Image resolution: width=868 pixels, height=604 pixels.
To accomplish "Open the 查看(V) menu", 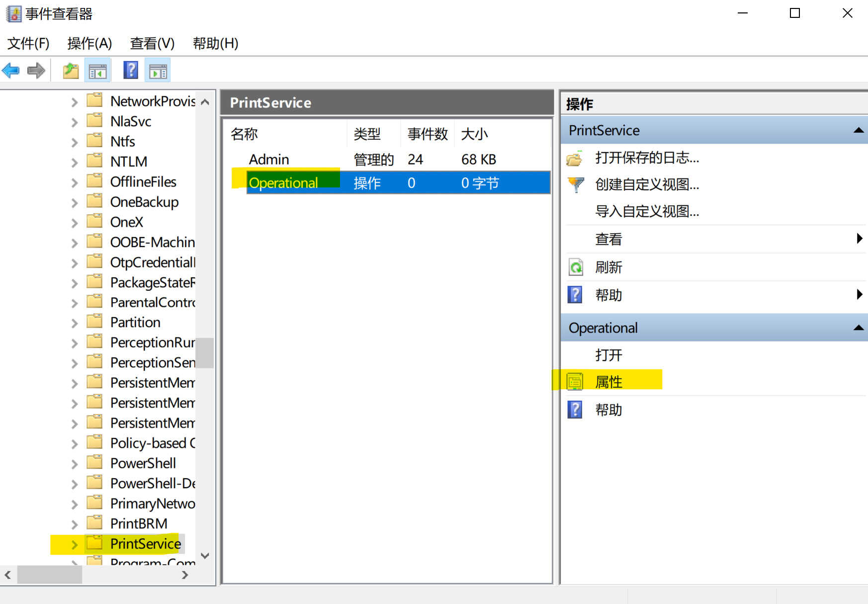I will tap(152, 44).
